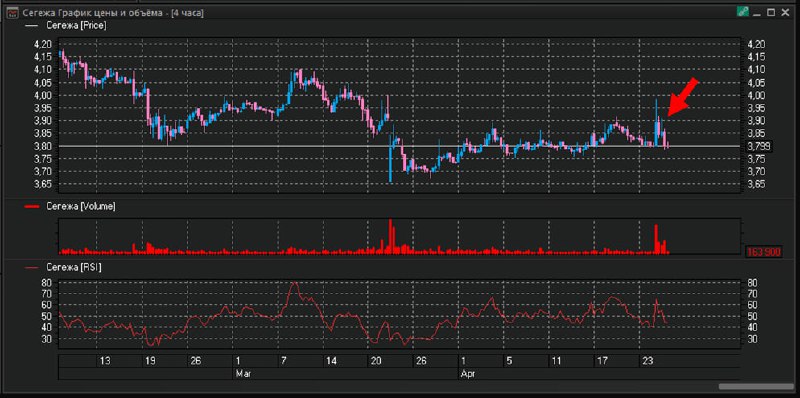Select the 'Сегежа [Price]' legend label
Image resolution: width=800 pixels, height=398 pixels.
pyautogui.click(x=76, y=25)
